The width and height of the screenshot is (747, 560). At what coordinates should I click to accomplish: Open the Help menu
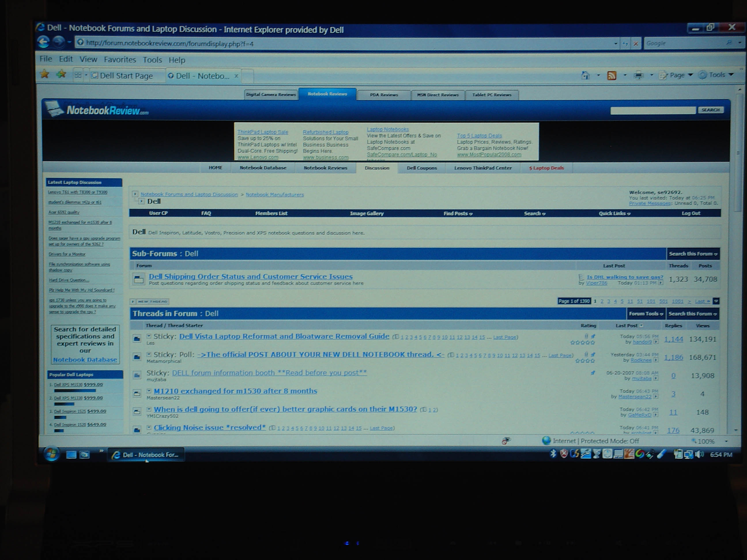(177, 60)
